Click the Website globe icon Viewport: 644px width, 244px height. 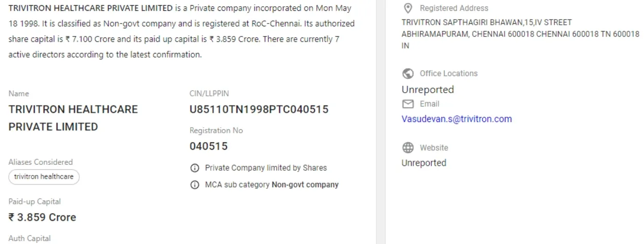tap(408, 148)
